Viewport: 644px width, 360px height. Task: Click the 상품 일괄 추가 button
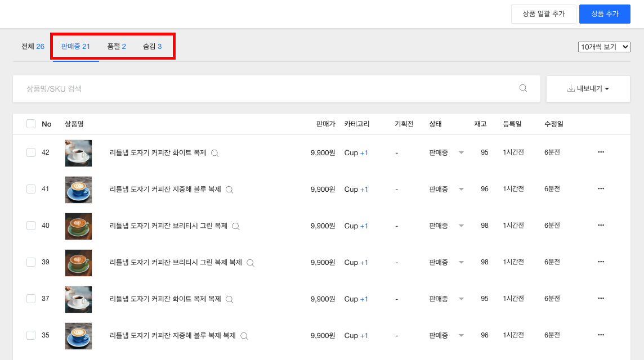[544, 14]
